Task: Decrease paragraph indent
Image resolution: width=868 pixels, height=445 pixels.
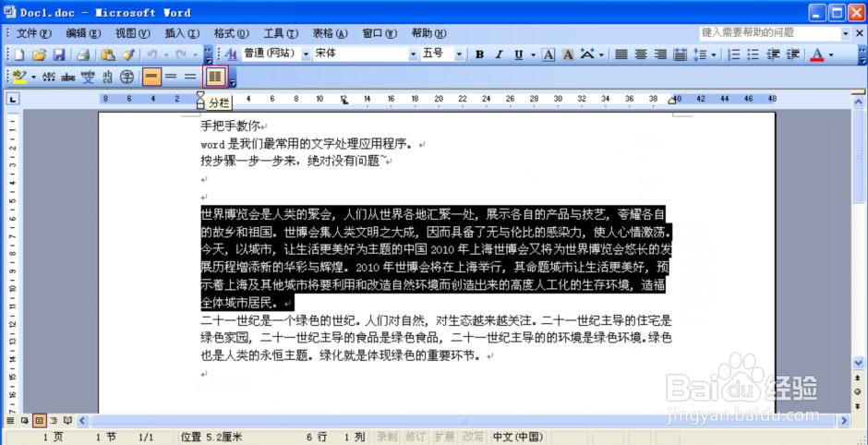Action: pos(773,54)
